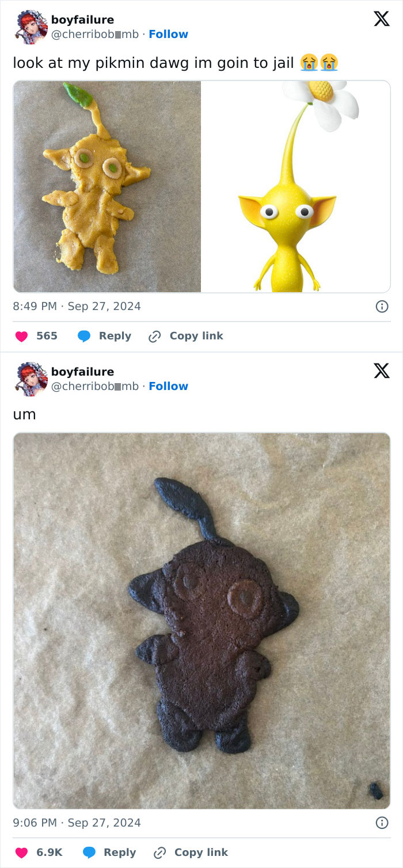
Task: Follow boyfailure from the second tweet
Action: [168, 386]
